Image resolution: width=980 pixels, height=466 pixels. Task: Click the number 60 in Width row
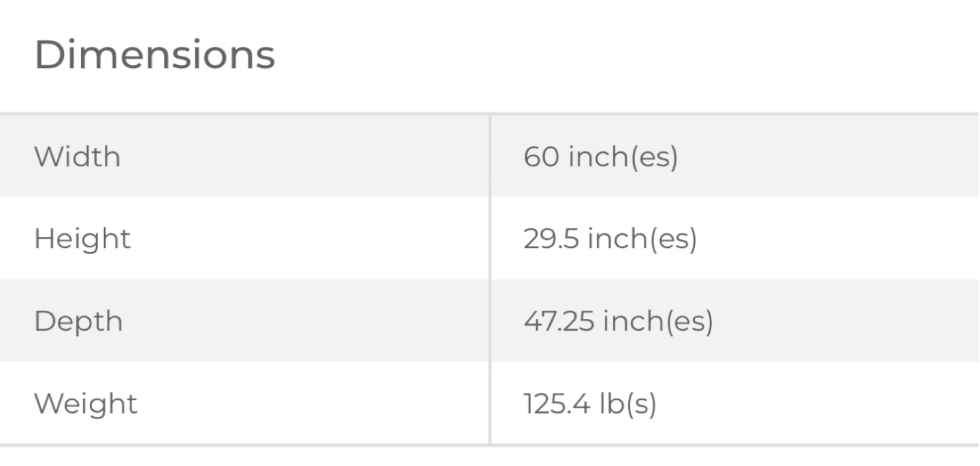tap(541, 157)
